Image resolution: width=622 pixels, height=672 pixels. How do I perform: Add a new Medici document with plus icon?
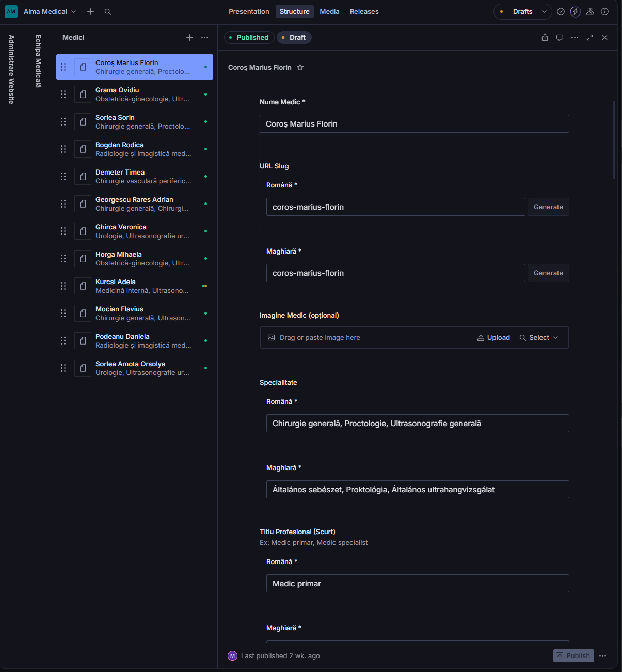[189, 37]
